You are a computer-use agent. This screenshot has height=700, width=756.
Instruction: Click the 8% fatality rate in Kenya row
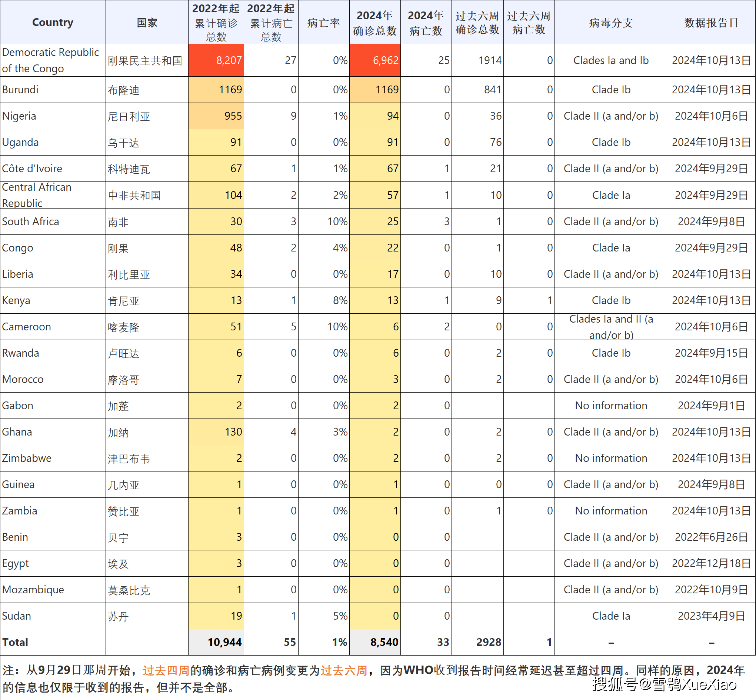[x=323, y=300]
